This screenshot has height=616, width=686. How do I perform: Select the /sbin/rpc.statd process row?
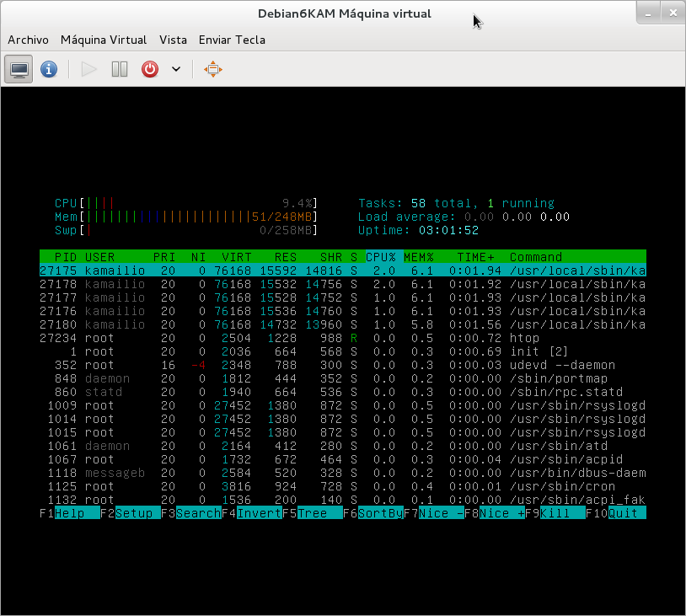[x=342, y=392]
